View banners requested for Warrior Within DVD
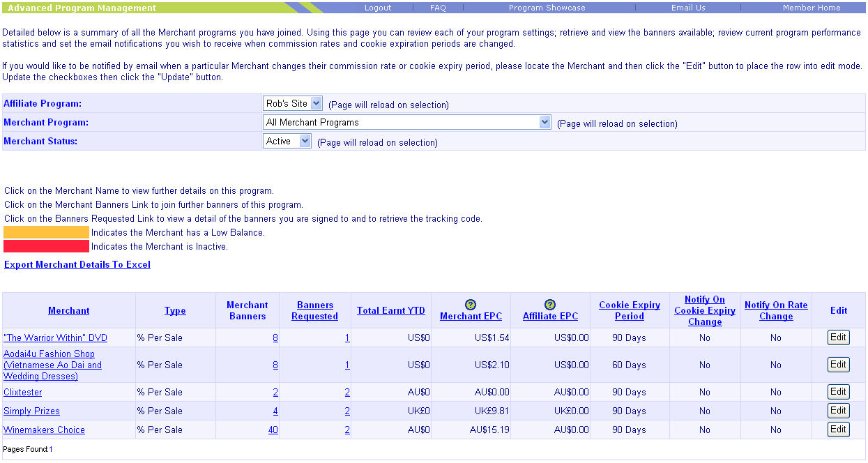 coord(347,337)
